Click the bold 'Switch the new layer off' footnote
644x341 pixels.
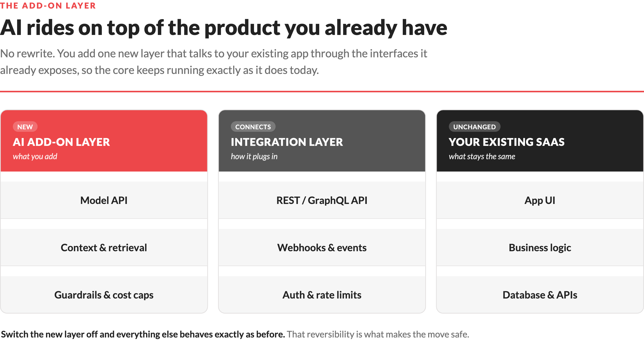click(x=143, y=334)
